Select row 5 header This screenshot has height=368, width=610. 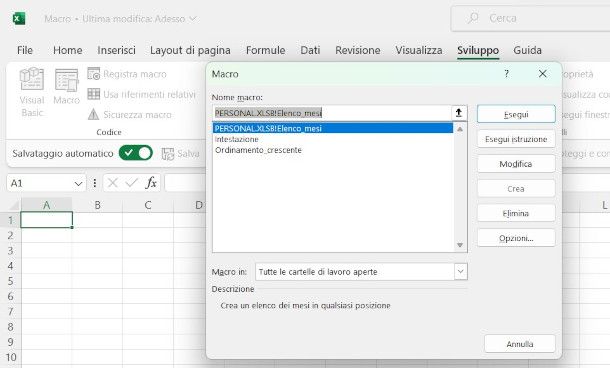(11, 281)
